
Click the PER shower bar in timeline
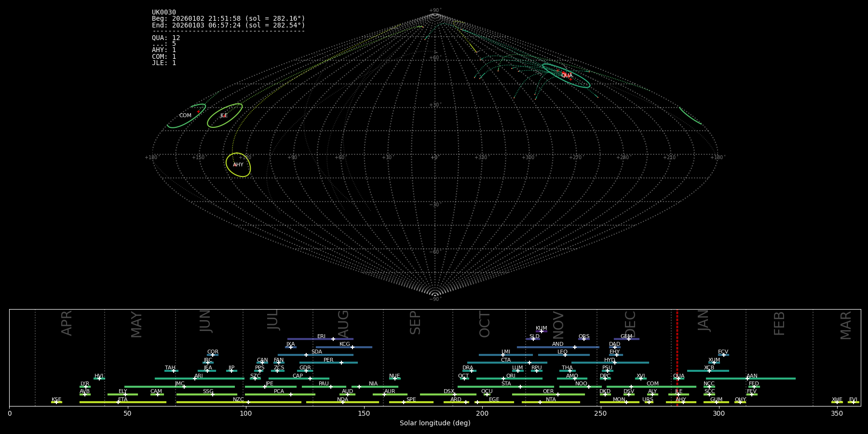click(328, 363)
